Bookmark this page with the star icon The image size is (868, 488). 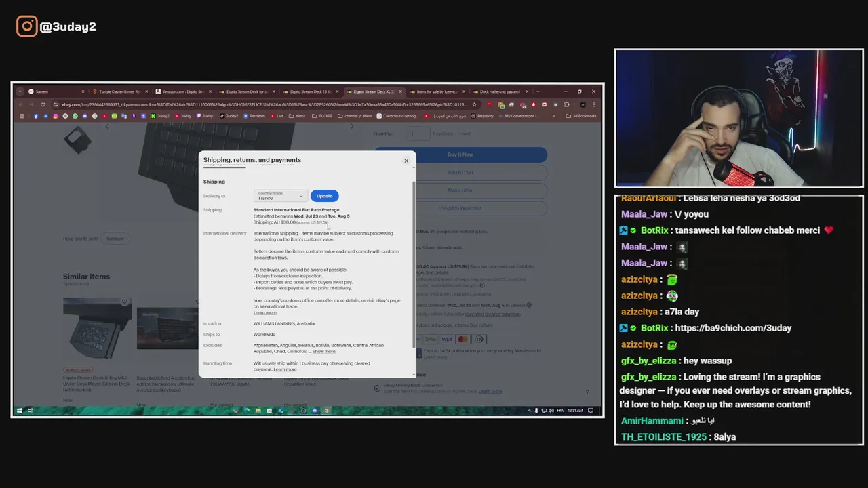pos(474,104)
